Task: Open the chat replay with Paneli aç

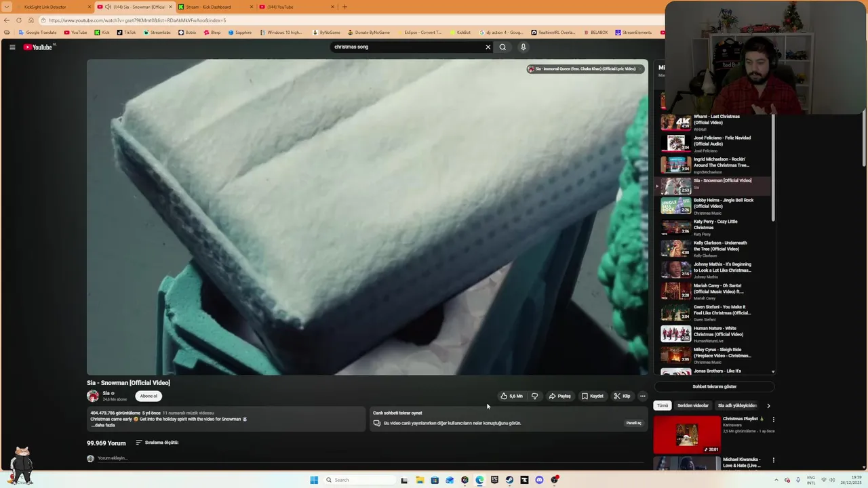Action: point(633,423)
